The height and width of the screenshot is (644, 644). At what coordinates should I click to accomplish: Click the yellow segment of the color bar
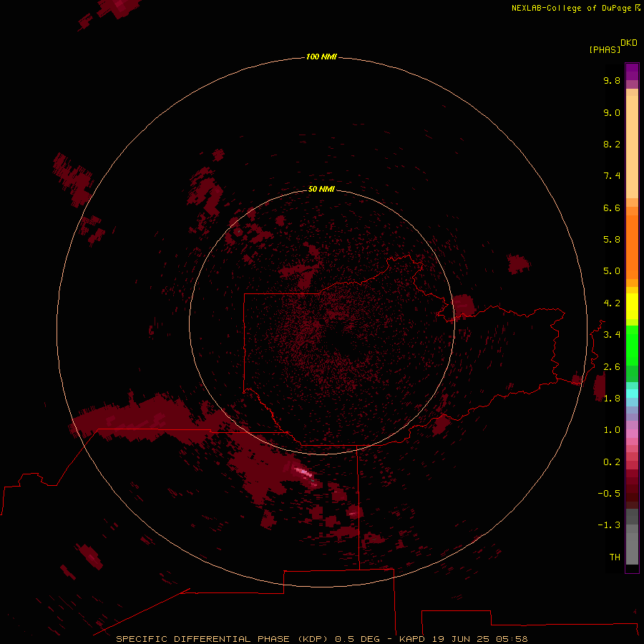(632, 306)
